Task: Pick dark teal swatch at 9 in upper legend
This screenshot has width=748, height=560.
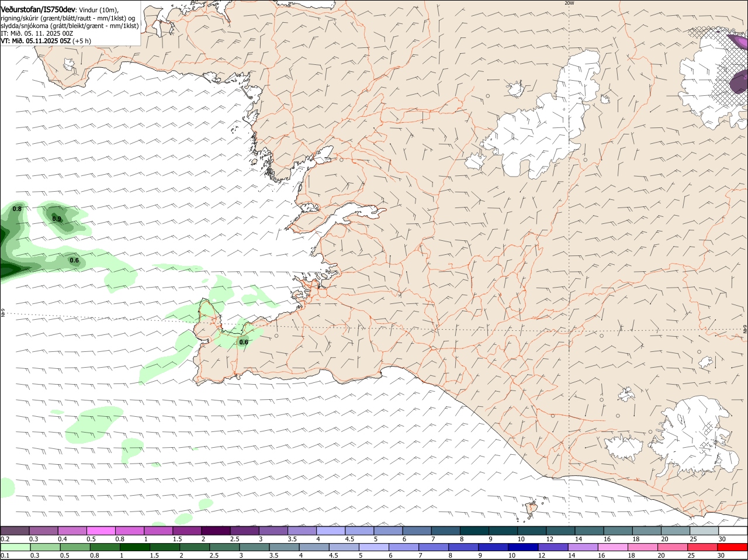Action: click(x=503, y=531)
